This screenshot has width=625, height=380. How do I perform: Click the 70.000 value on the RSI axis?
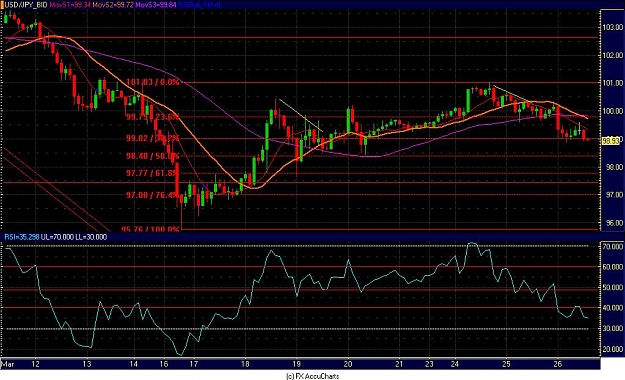613,246
